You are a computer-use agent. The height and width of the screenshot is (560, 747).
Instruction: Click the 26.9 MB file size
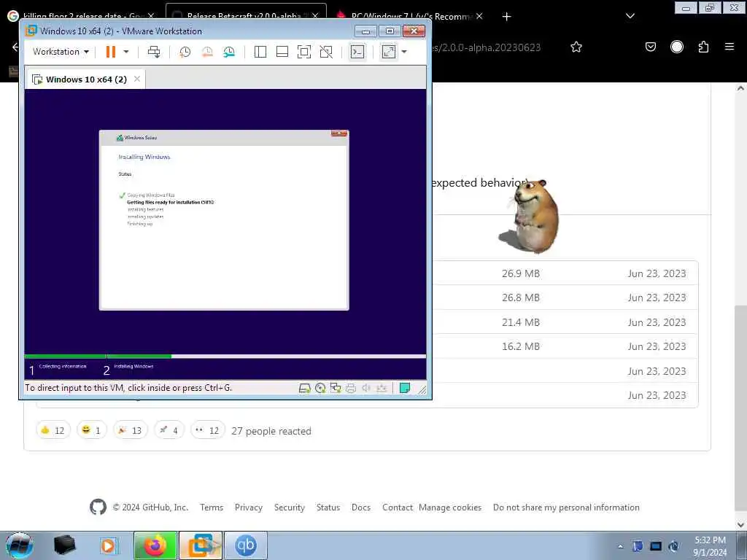coord(521,273)
